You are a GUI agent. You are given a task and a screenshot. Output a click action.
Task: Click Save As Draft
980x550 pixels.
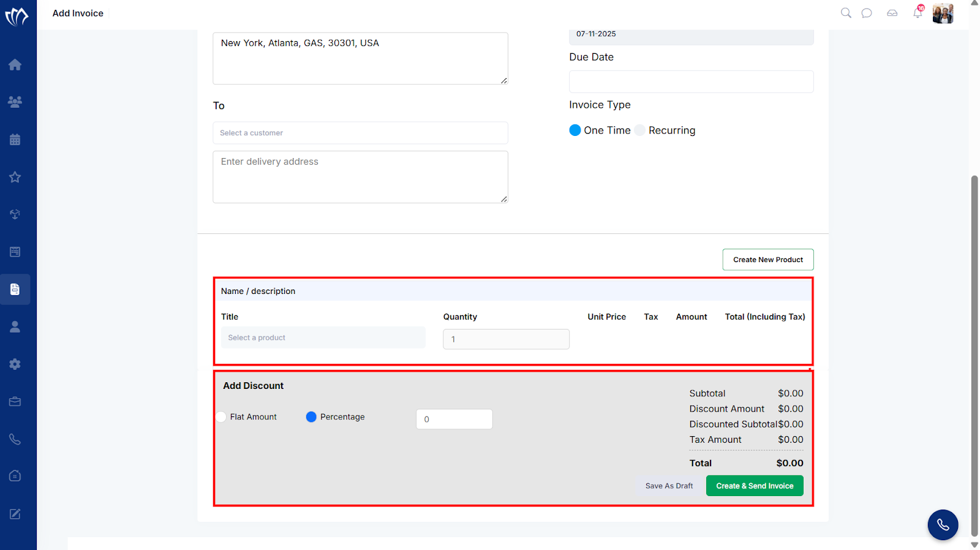point(669,486)
